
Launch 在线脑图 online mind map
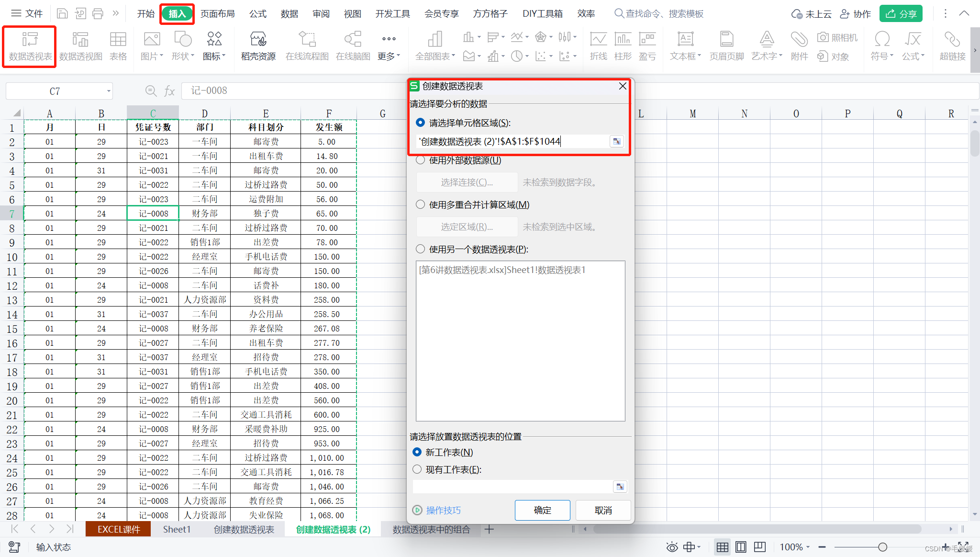pos(353,46)
